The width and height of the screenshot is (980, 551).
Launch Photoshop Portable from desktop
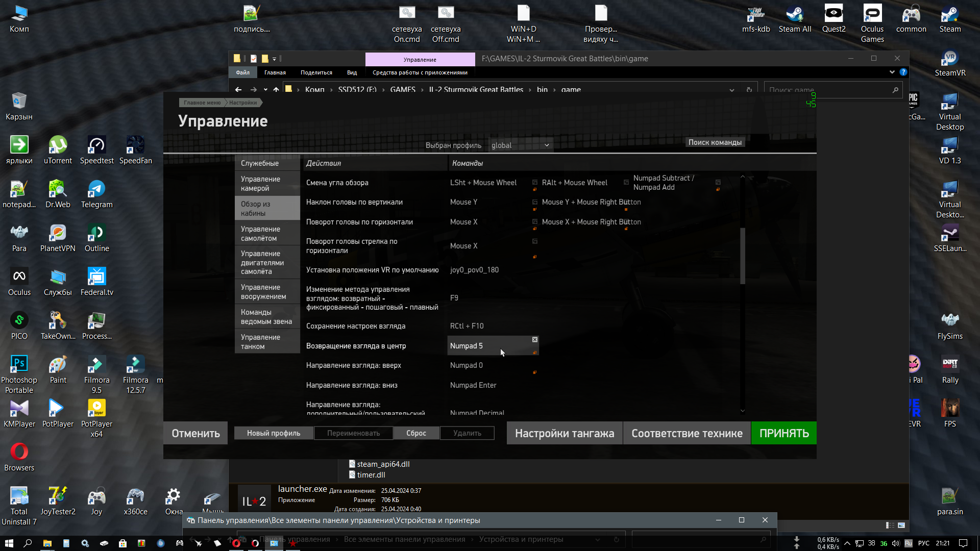click(19, 374)
